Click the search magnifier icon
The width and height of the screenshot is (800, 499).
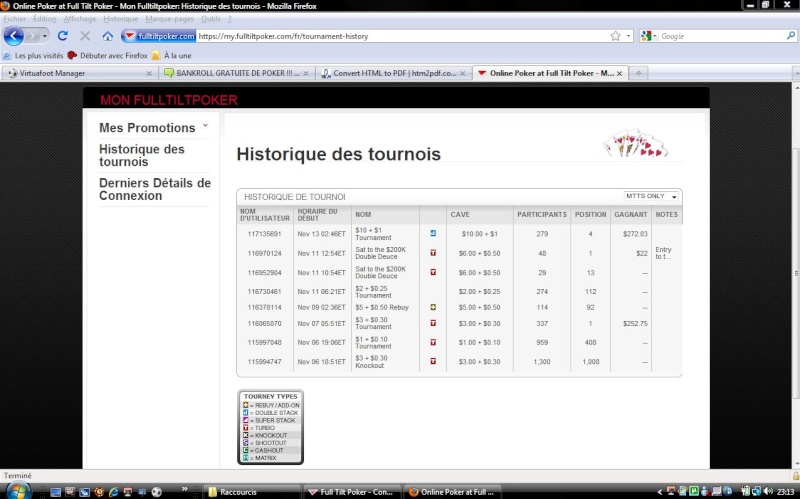[x=790, y=36]
